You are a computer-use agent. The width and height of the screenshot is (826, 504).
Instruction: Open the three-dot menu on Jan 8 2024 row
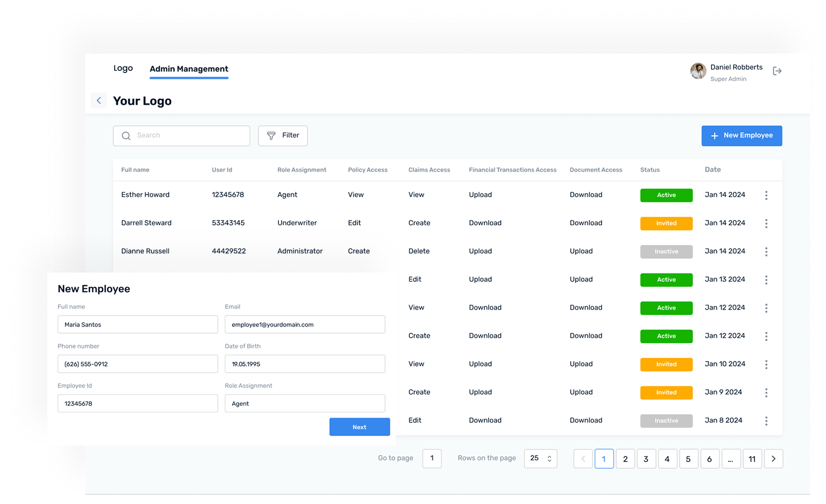coord(766,421)
